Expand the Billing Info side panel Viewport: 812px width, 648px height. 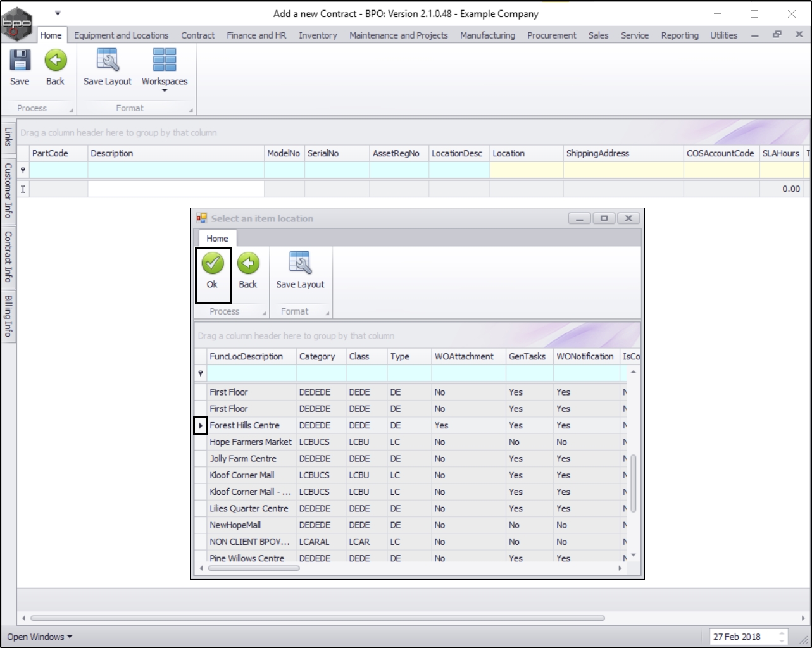[8, 316]
